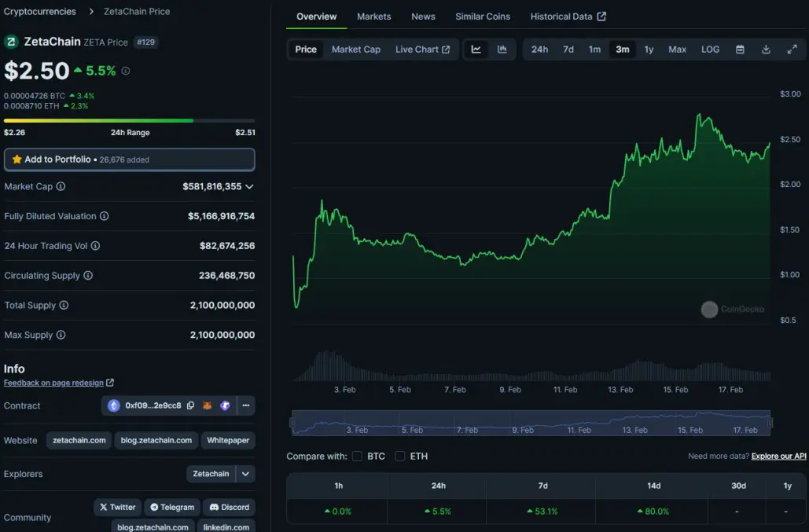Click the 7d 53.1% change cell

point(542,512)
